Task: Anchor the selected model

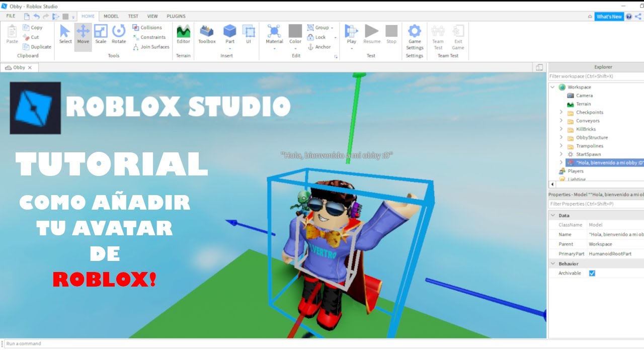Action: [x=319, y=47]
